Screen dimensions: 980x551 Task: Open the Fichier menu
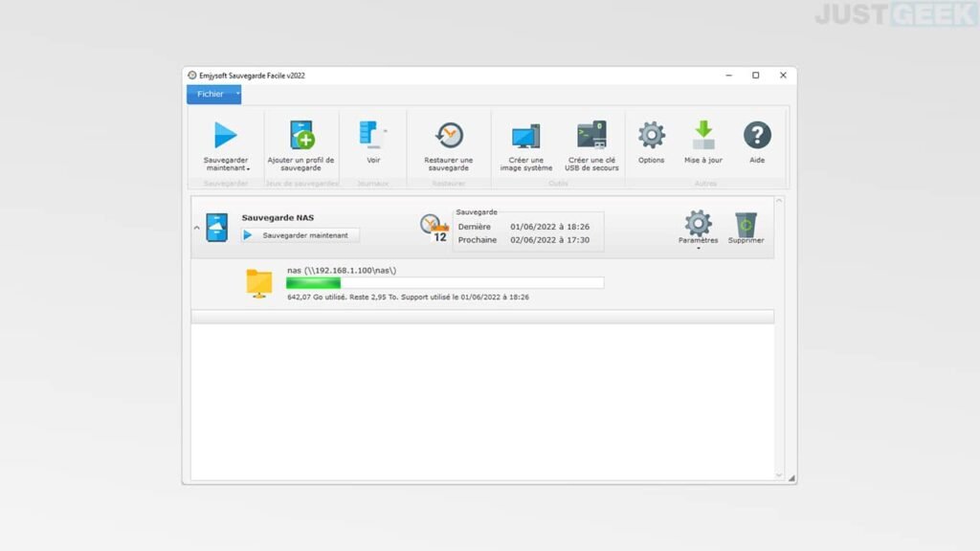click(x=210, y=95)
